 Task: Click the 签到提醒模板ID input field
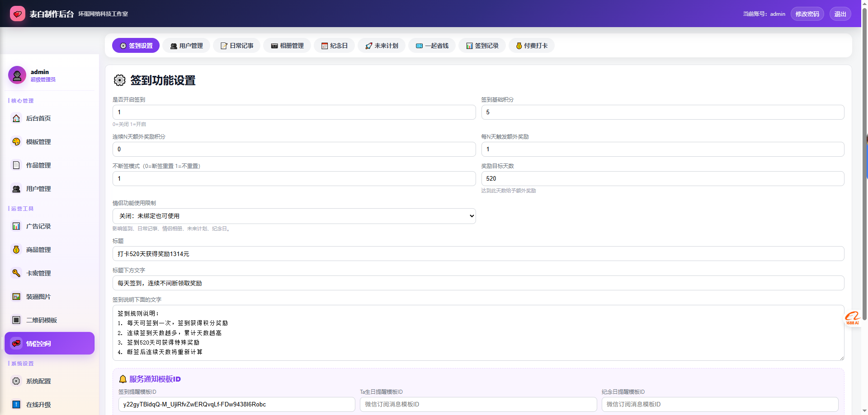click(x=236, y=404)
